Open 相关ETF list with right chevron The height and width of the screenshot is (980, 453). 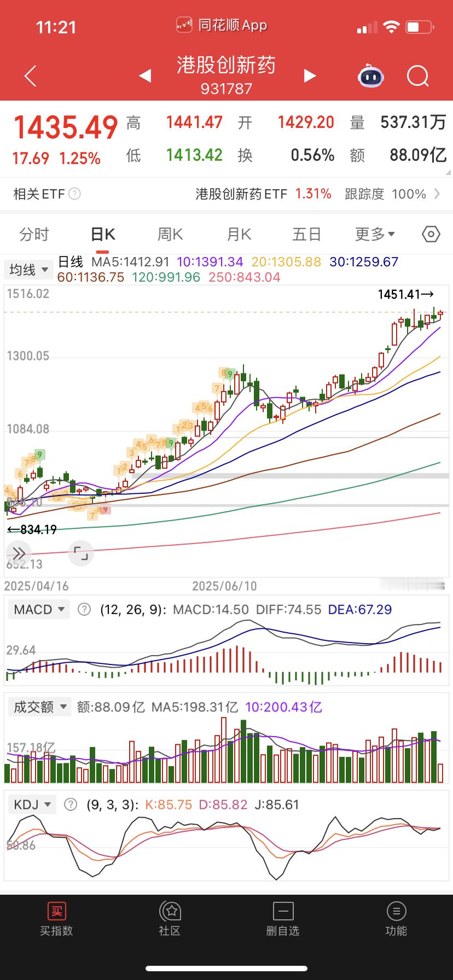point(437,194)
